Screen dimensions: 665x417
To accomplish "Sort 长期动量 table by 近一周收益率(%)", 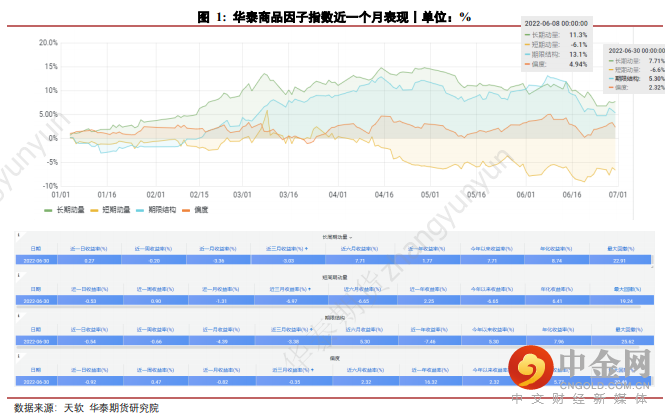I will [154, 249].
